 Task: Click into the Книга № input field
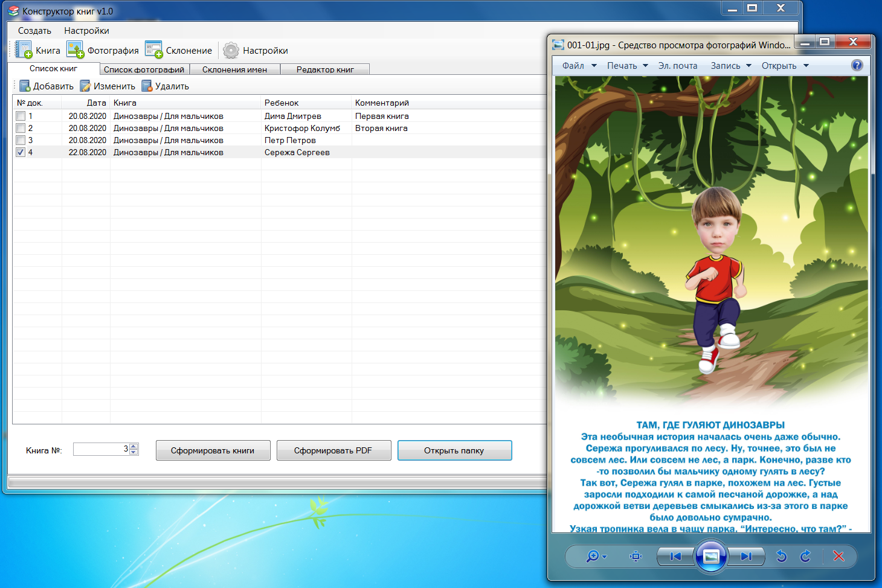click(x=101, y=449)
